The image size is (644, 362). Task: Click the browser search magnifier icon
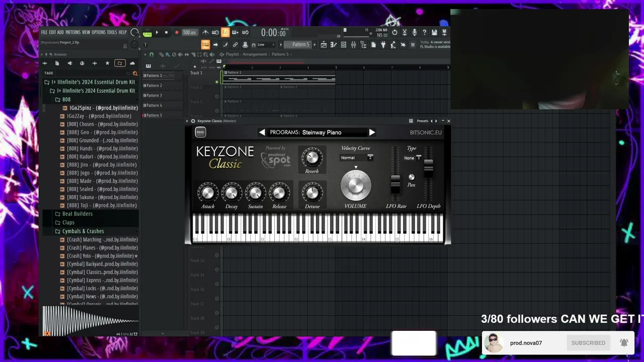(x=135, y=73)
